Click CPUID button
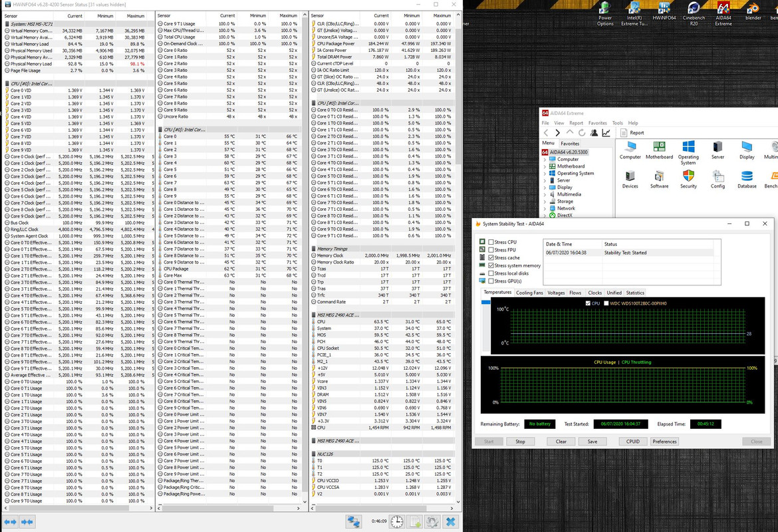This screenshot has width=778, height=532. tap(632, 441)
